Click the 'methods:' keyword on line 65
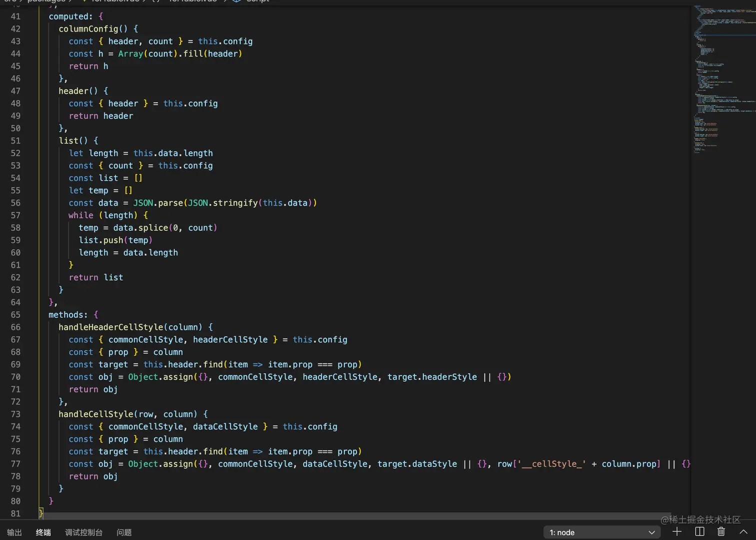 pyautogui.click(x=68, y=315)
